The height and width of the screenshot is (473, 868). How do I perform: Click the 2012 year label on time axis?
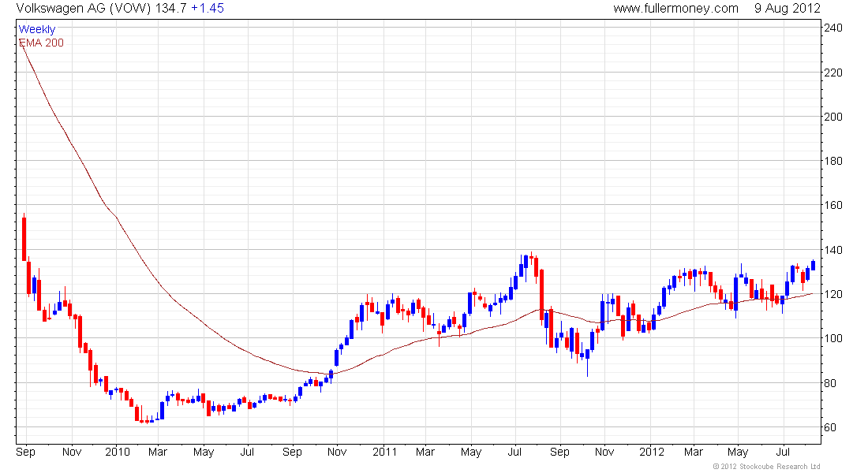point(652,452)
